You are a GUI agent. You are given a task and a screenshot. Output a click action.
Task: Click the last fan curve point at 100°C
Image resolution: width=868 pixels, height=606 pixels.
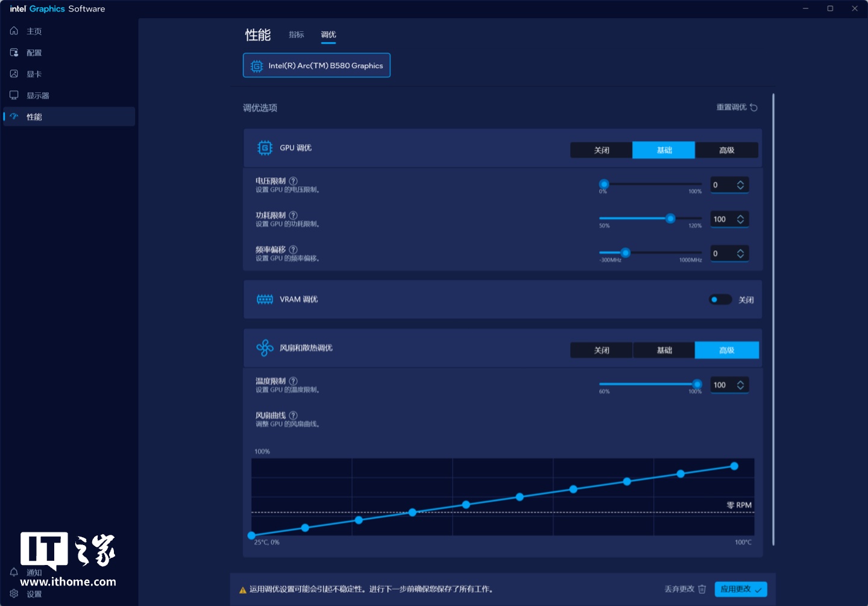734,466
